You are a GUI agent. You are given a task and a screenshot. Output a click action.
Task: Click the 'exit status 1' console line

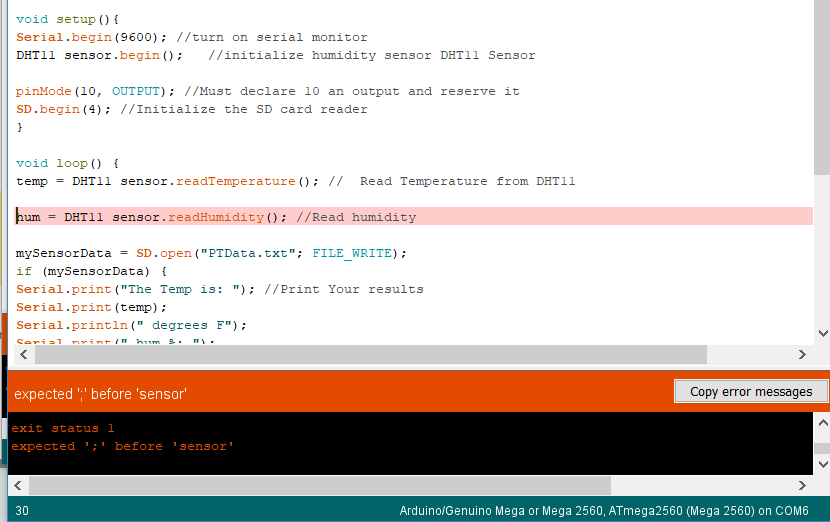coord(63,428)
